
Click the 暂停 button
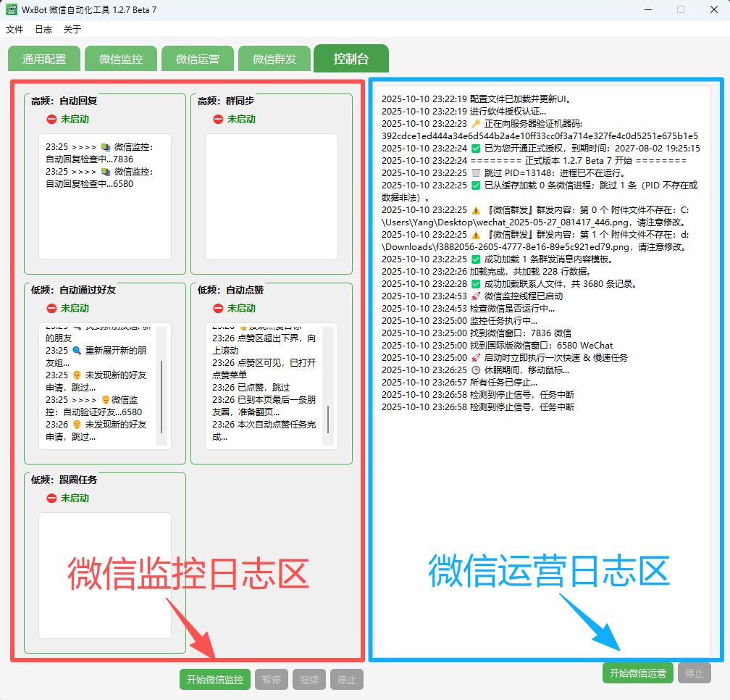[x=272, y=680]
